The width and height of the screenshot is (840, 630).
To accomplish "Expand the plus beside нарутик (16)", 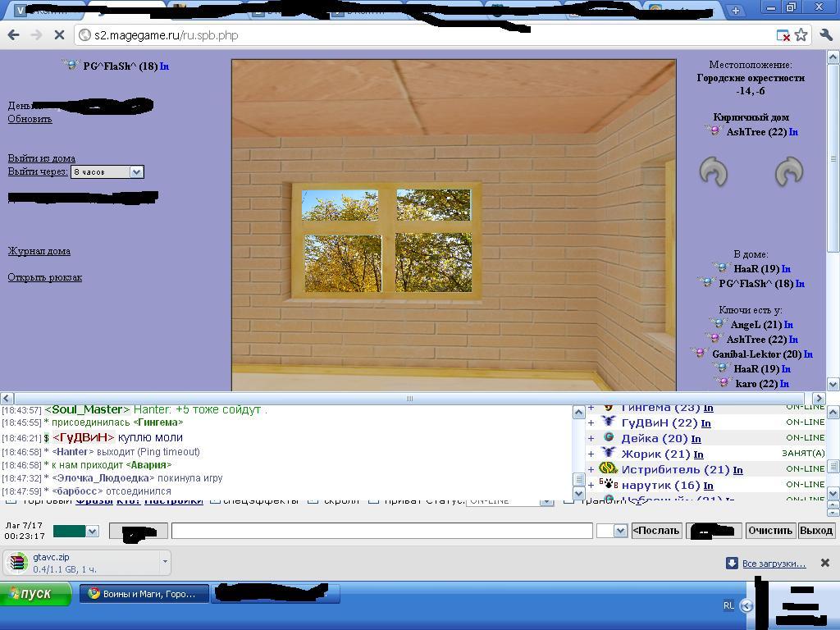I will point(591,485).
